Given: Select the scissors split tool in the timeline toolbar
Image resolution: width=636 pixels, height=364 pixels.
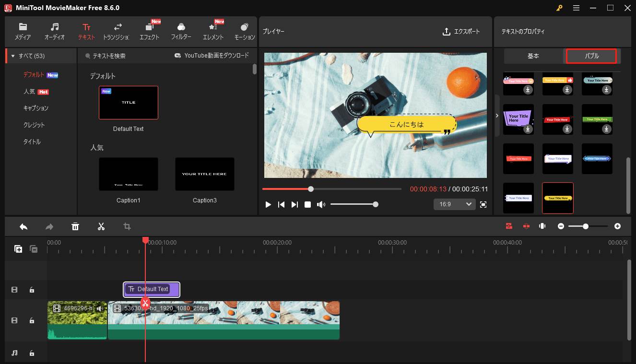Looking at the screenshot, I should tap(101, 226).
